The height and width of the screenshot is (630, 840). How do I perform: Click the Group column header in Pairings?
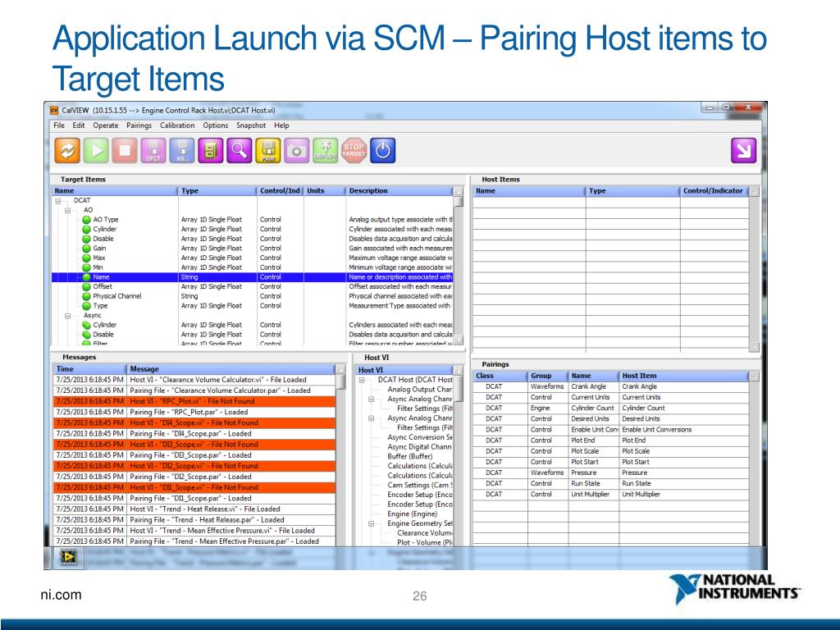pyautogui.click(x=547, y=376)
